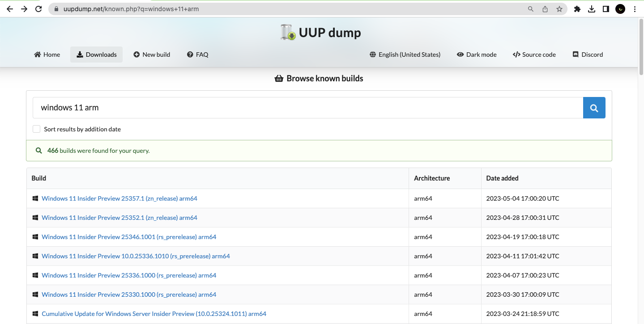The width and height of the screenshot is (644, 324).
Task: Click the date 2023-05-04 17:00:20 UTC
Action: tap(523, 198)
